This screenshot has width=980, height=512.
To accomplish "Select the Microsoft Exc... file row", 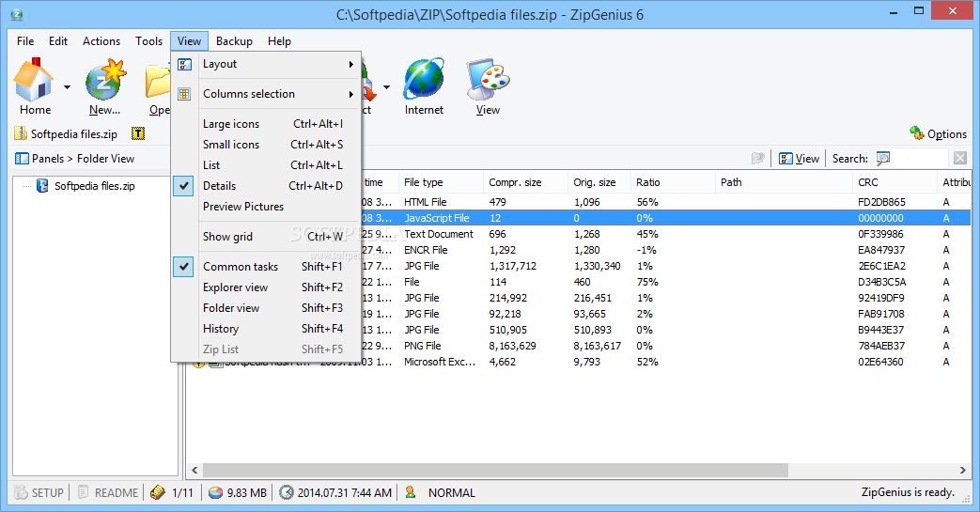I will click(578, 362).
